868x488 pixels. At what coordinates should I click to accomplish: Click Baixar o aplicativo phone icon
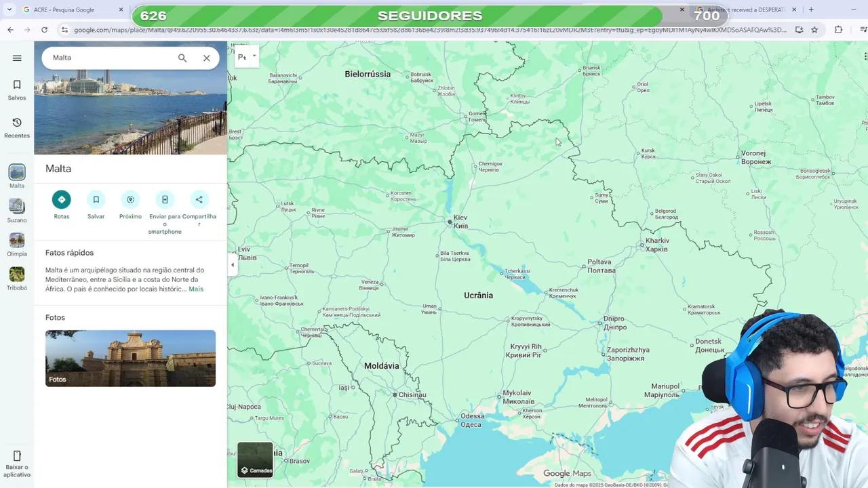coord(17,455)
